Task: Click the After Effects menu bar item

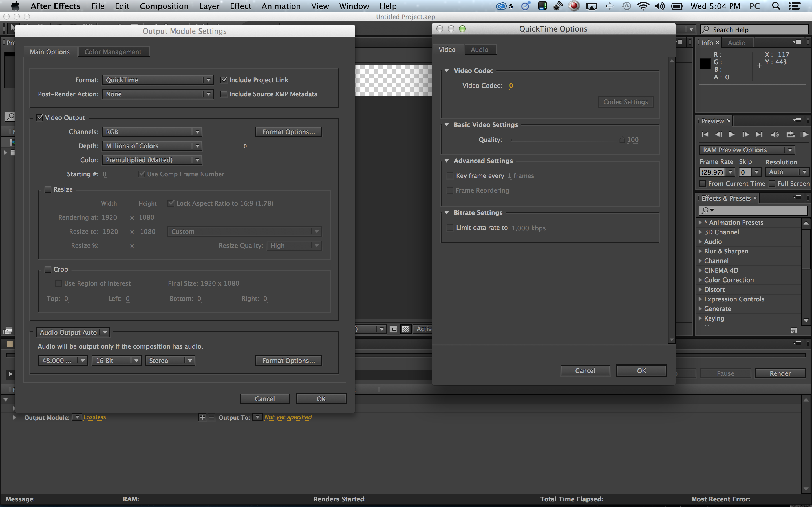Action: click(55, 7)
